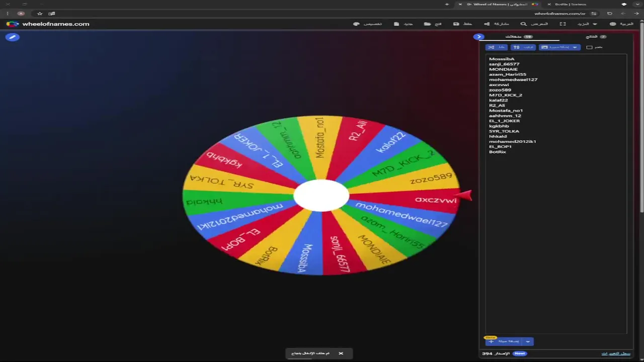Open the Customize (تخصيص) palette option
Screen dimensions: 644x362
click(x=368, y=24)
